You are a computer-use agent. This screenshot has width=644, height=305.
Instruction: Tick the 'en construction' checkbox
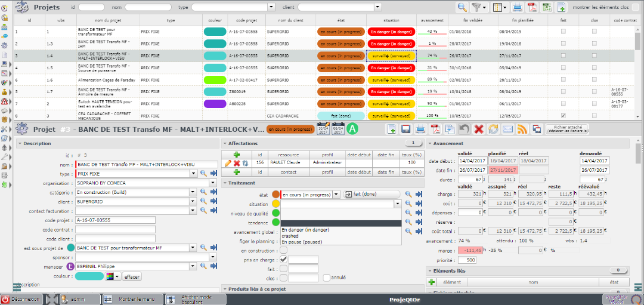[x=283, y=250]
